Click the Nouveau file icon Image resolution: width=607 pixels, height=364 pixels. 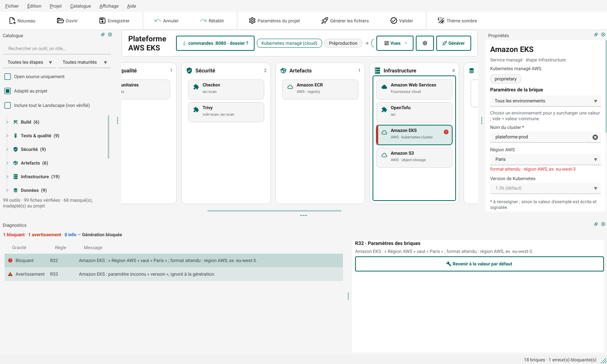pos(12,21)
